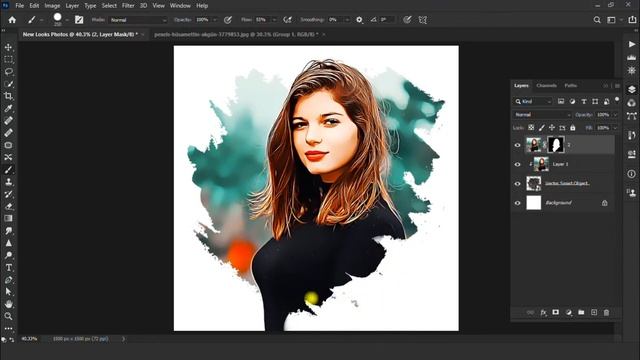640x360 pixels.
Task: Select the Gradient tool
Action: pyautogui.click(x=8, y=219)
